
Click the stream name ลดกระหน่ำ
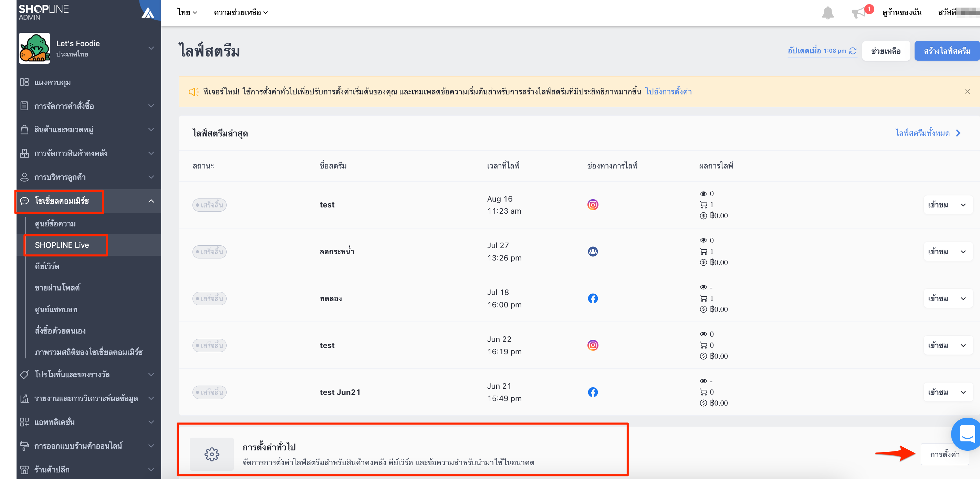337,252
